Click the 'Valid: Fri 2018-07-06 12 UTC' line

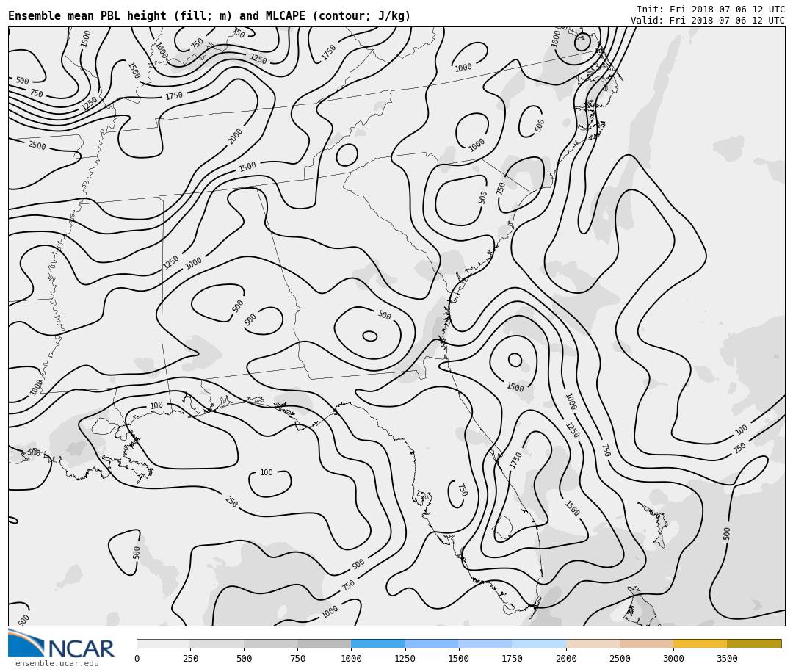tap(708, 21)
